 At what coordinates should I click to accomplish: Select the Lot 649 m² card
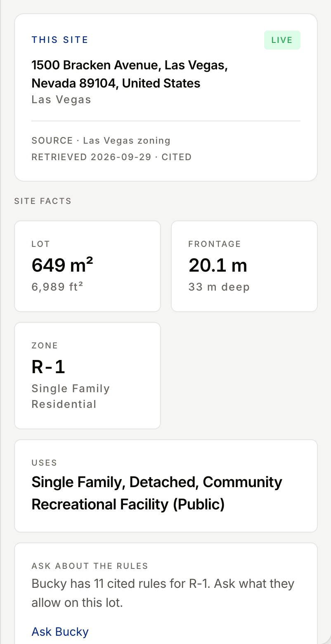tap(87, 266)
